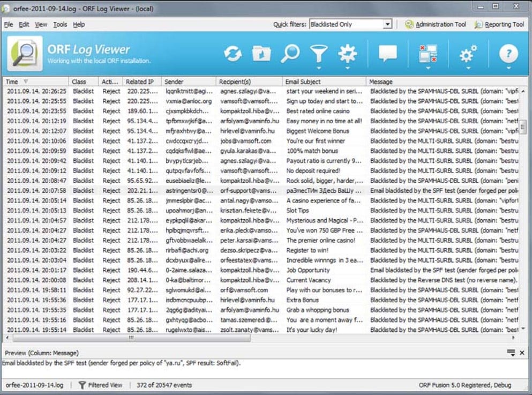The width and height of the screenshot is (532, 395).
Task: Click the computers connection toolbar icon
Action: [428, 54]
